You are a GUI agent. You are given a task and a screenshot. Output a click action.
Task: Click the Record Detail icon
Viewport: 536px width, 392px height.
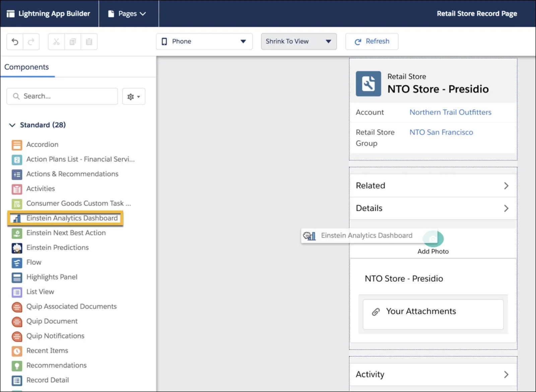coord(17,381)
